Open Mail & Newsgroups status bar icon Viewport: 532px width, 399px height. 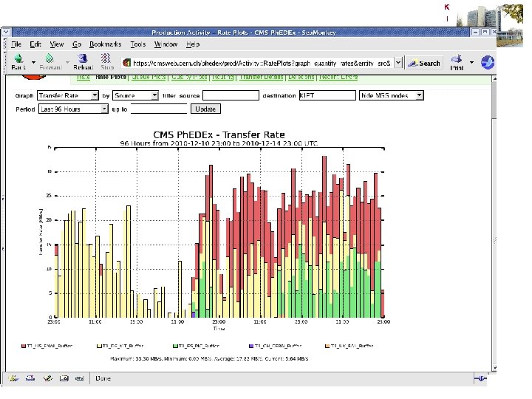[30, 378]
